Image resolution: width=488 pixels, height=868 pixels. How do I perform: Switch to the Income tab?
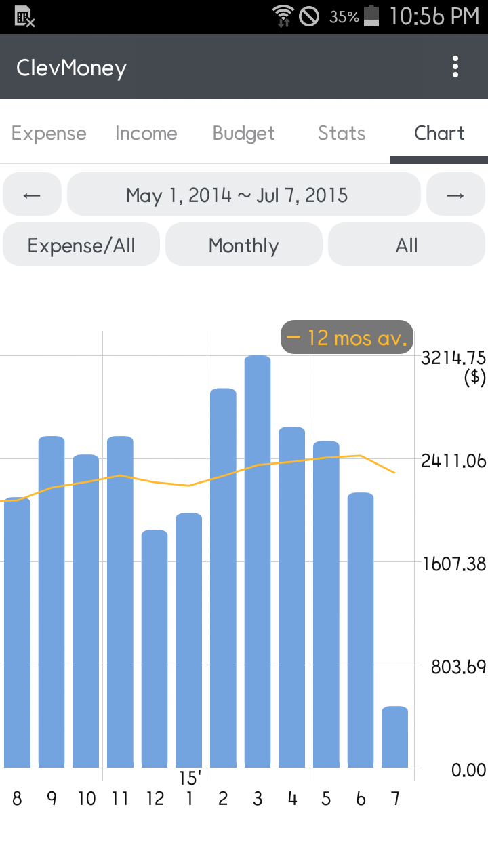pyautogui.click(x=146, y=133)
